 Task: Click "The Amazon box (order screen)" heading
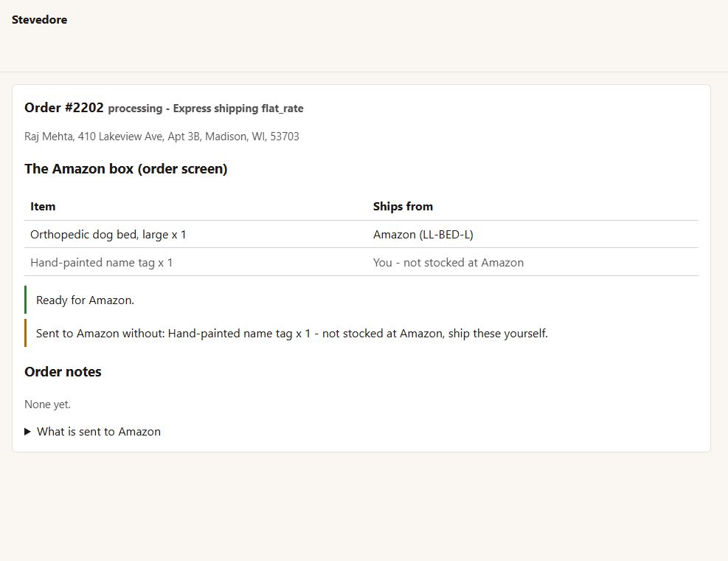[126, 169]
